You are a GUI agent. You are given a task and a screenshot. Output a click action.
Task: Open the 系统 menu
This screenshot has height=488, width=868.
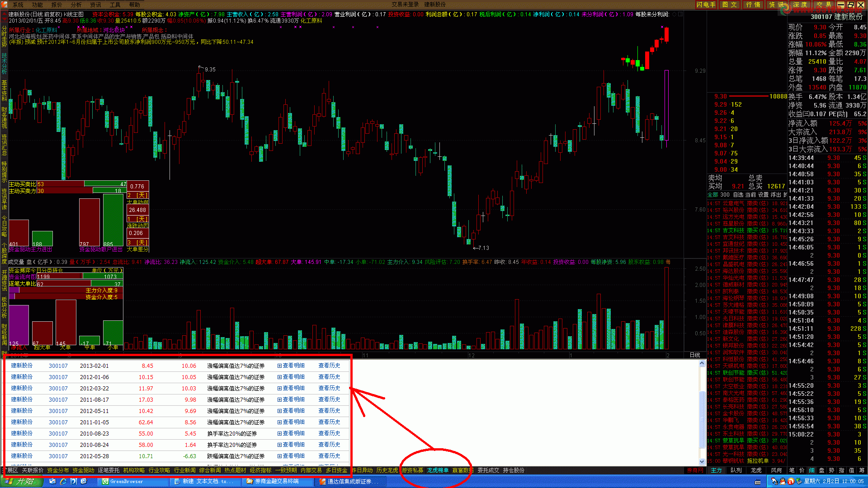18,5
